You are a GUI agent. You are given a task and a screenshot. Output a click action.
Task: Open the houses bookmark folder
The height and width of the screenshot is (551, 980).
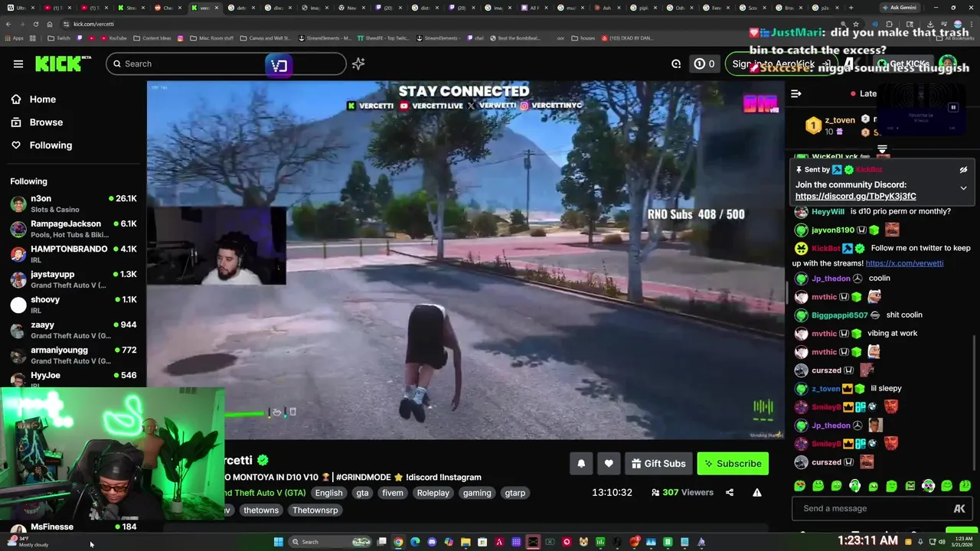[x=583, y=38]
